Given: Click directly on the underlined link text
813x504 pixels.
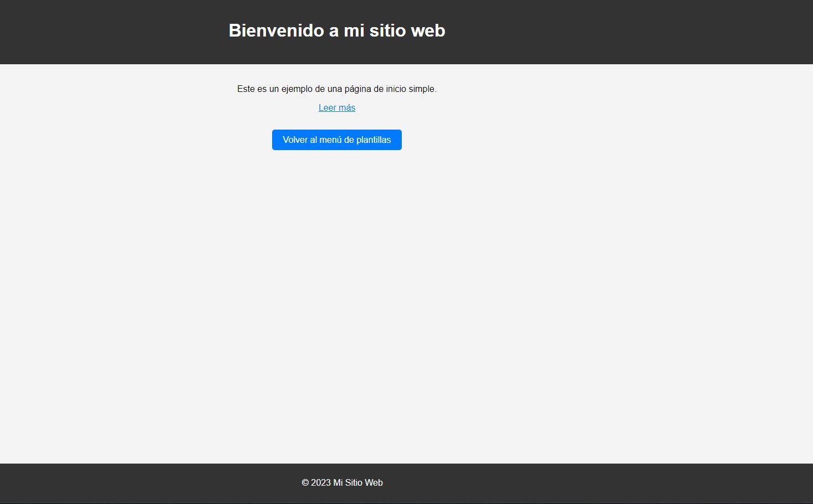Looking at the screenshot, I should point(336,107).
